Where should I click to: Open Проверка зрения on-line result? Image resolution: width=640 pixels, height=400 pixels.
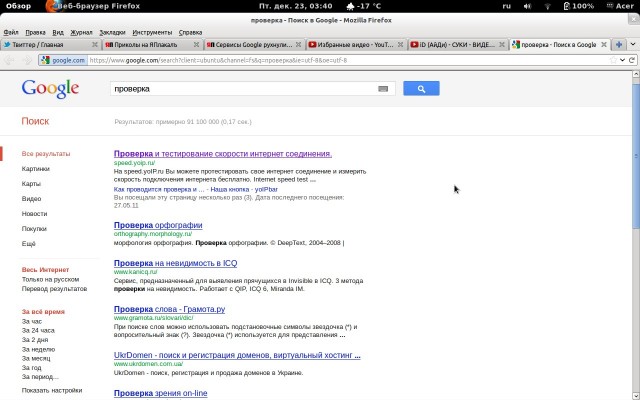click(160, 393)
